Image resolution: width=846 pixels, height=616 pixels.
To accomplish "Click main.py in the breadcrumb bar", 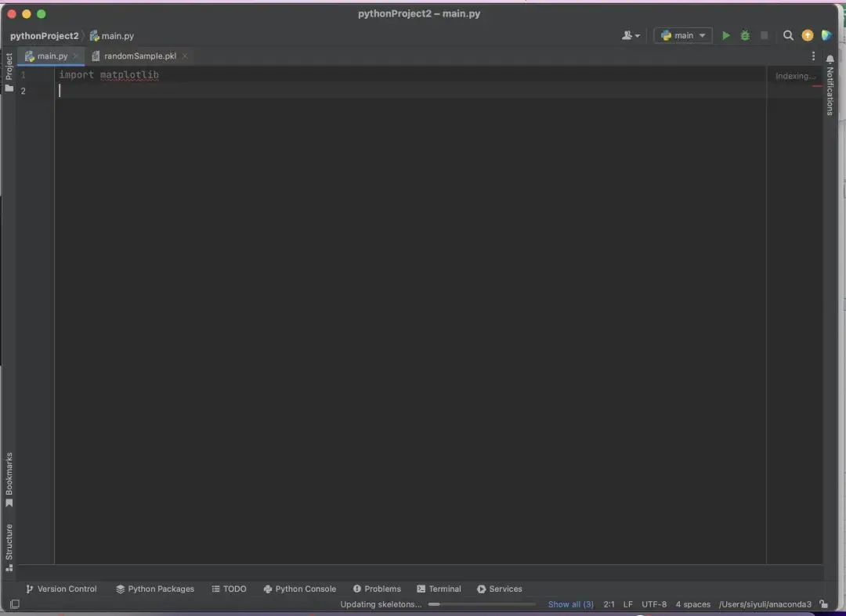I will coord(112,35).
